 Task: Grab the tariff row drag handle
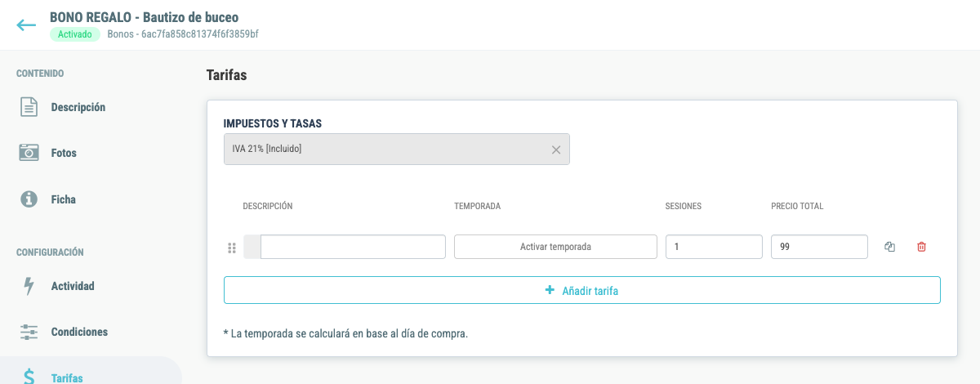tap(231, 248)
